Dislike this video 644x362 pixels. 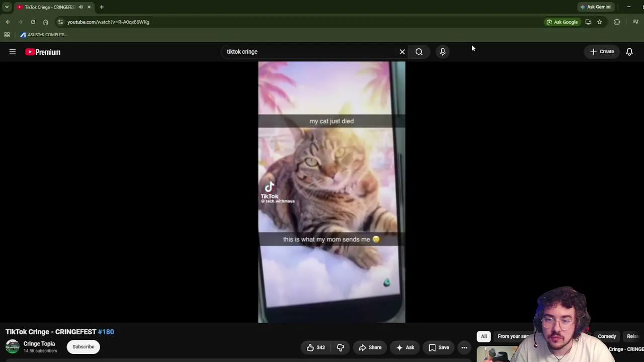pyautogui.click(x=341, y=347)
